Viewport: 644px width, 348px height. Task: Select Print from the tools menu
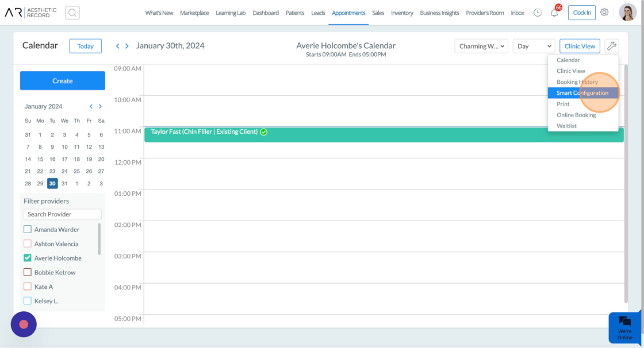click(x=583, y=104)
